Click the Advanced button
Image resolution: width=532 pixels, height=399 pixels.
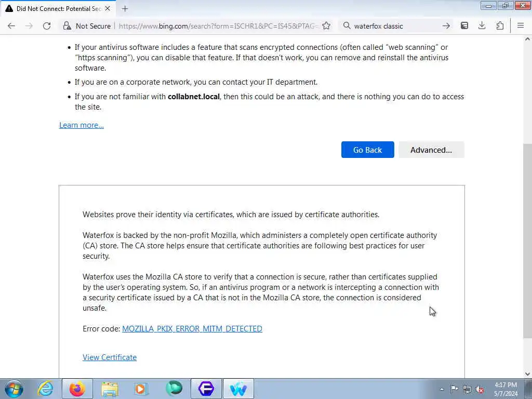click(x=431, y=150)
